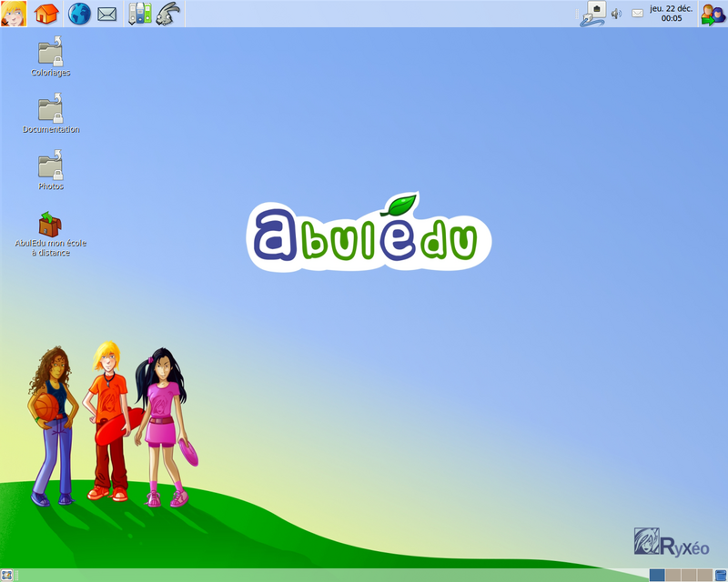Click the show desktop button in the bottom panel

[x=6, y=576]
